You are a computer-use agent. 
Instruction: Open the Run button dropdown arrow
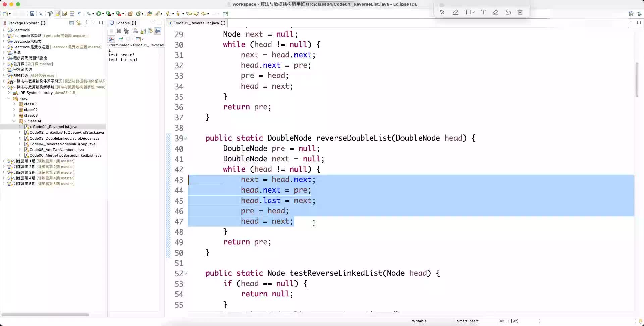103,14
